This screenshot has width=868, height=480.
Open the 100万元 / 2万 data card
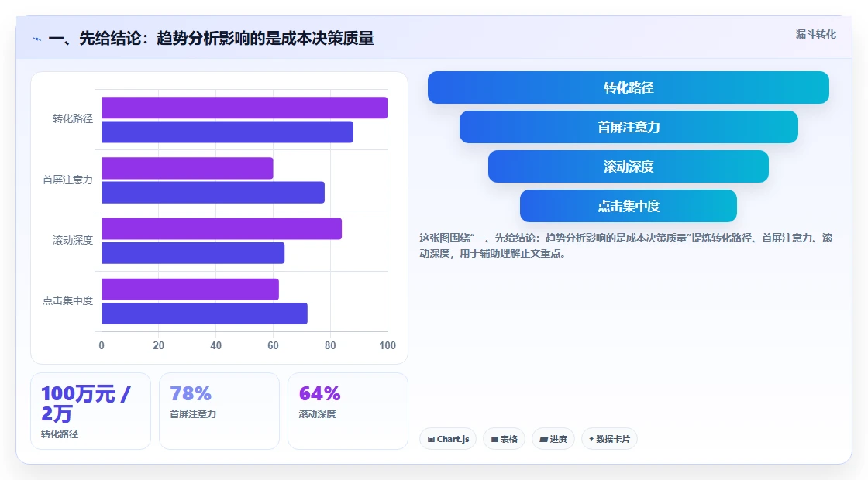[91, 411]
